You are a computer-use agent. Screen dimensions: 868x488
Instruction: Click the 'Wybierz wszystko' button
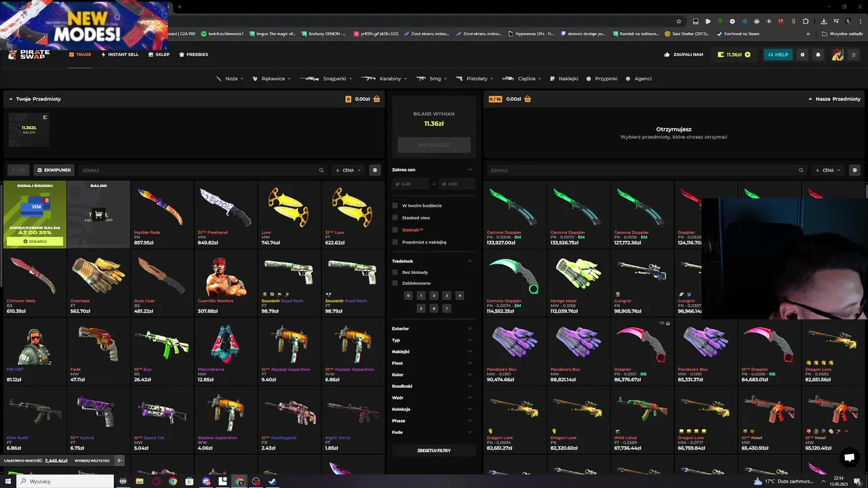click(92, 461)
